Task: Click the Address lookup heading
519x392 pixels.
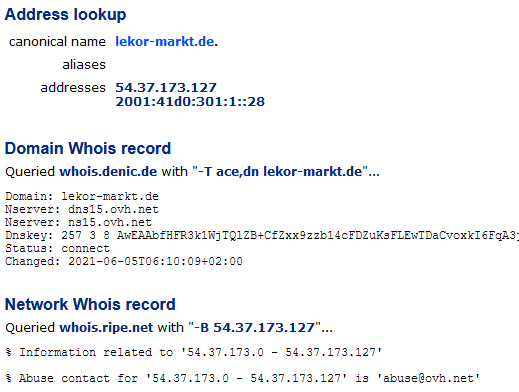Action: pos(65,15)
